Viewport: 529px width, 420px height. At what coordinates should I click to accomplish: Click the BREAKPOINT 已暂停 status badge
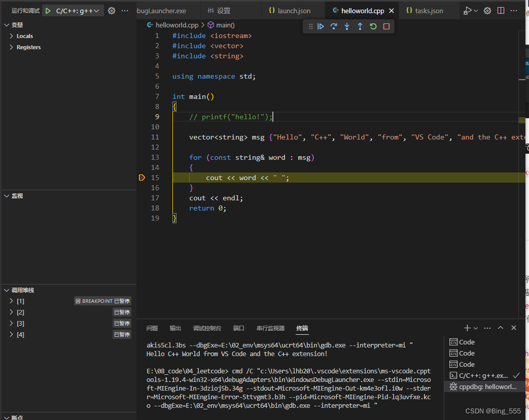click(102, 301)
